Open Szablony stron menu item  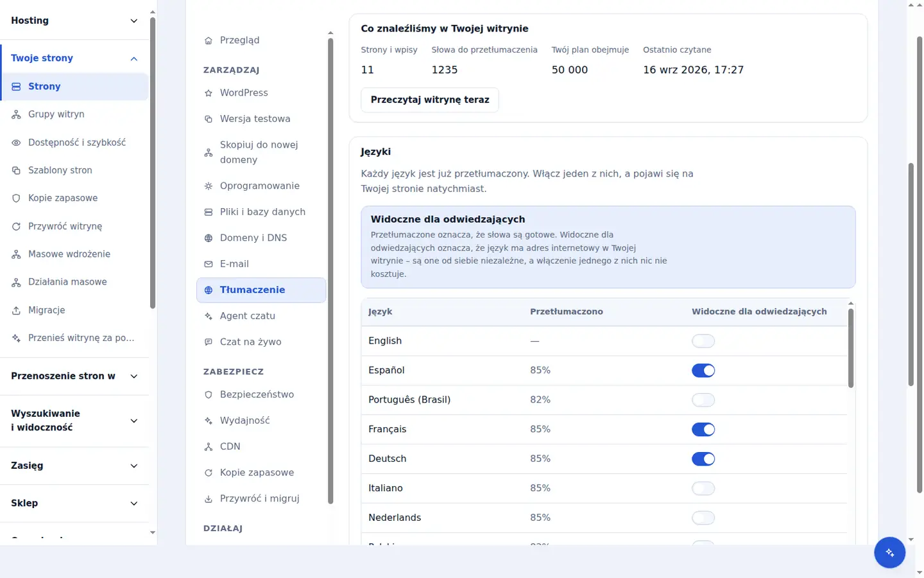tap(75, 170)
